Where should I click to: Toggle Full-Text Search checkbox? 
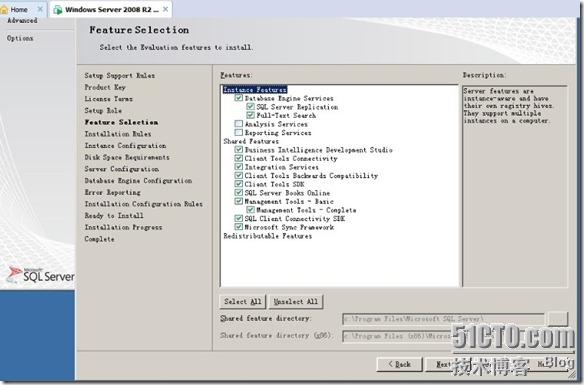[x=250, y=115]
